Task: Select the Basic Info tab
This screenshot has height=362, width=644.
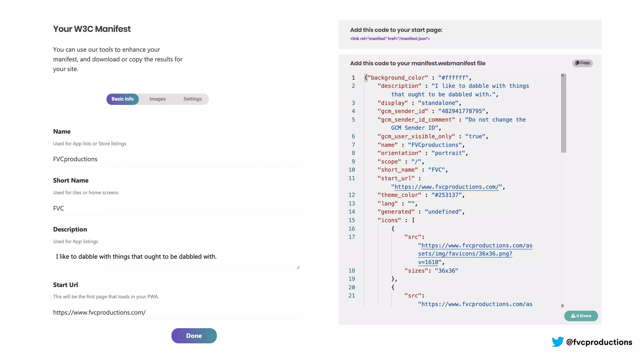Action: tap(123, 99)
